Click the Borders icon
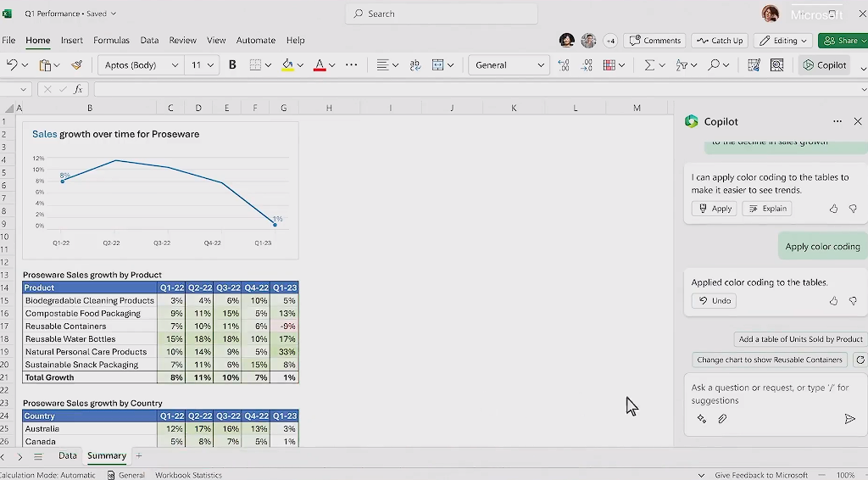 coord(255,64)
